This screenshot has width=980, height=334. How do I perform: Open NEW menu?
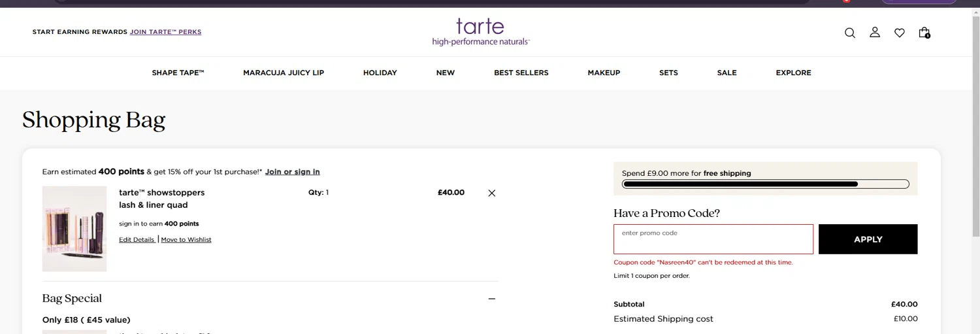coord(446,73)
